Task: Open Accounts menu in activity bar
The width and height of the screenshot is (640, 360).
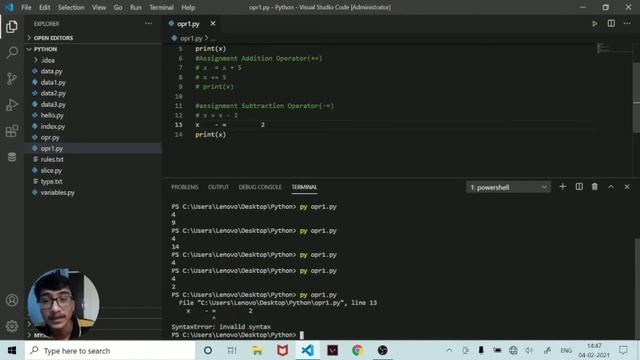Action: (x=12, y=300)
